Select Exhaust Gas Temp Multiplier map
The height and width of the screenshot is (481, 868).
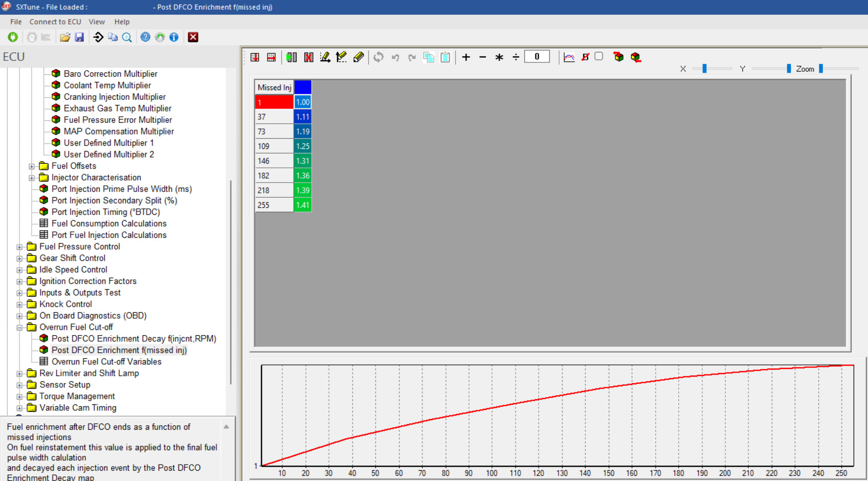click(x=118, y=108)
